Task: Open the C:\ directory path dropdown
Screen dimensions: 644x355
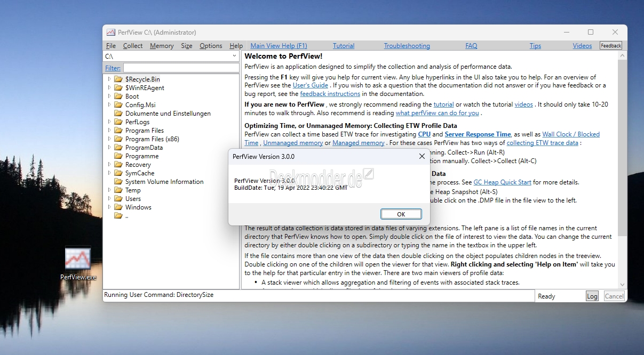Action: 234,56
